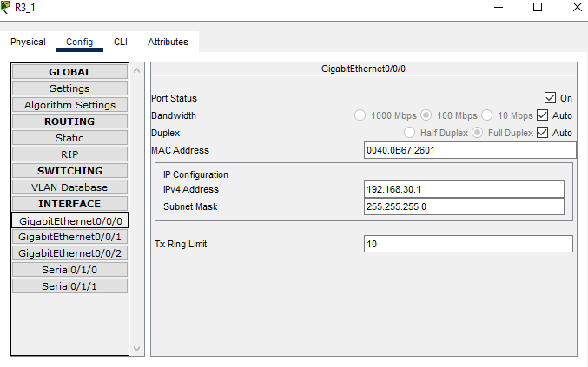
Task: Click the R3_1 Packet Tracer window icon
Action: 7,8
